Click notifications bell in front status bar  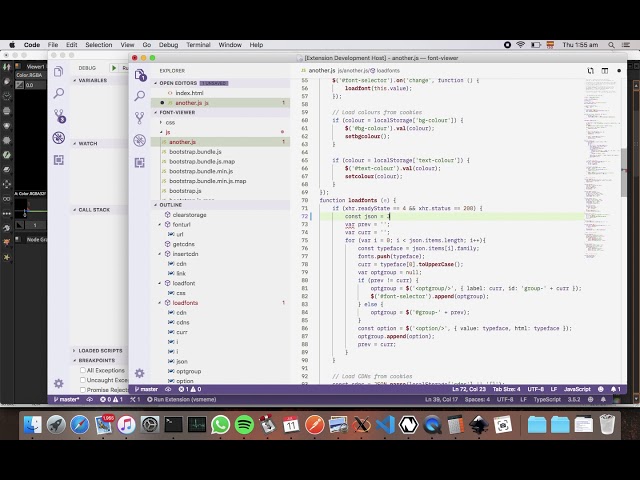pos(616,389)
